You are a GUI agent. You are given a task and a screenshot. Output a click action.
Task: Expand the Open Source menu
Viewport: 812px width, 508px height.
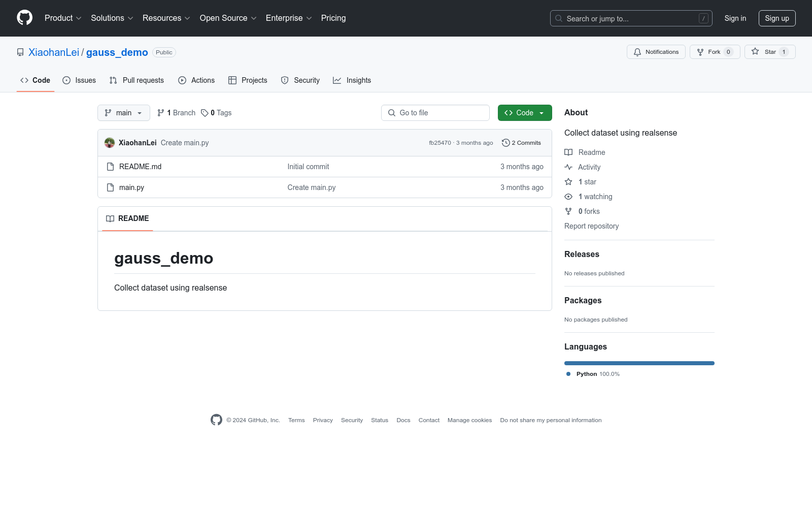228,18
